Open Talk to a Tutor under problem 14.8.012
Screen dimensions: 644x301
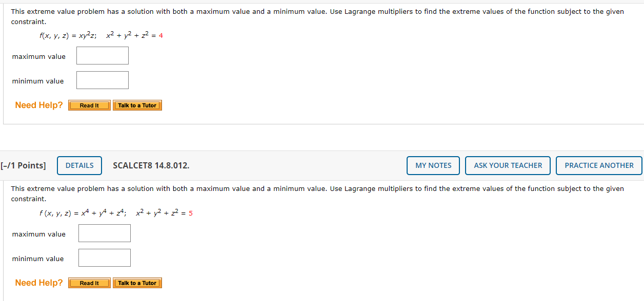coord(137,283)
